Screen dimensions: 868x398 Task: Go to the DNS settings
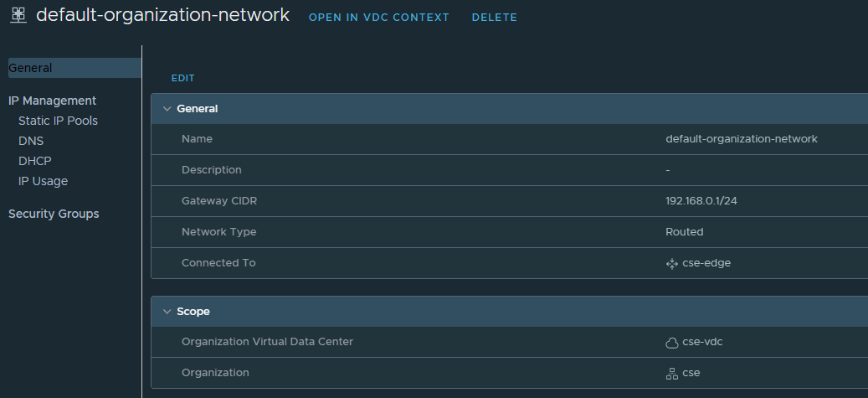click(x=31, y=141)
